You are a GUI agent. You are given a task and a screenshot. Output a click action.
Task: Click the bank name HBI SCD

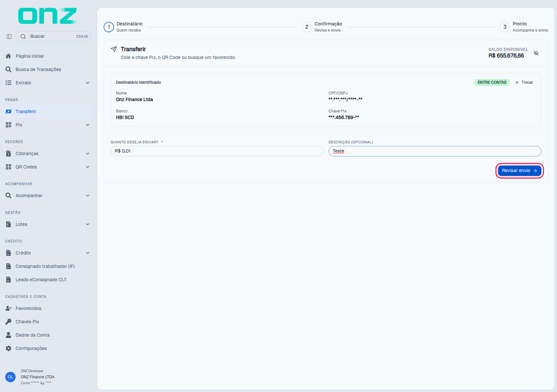[125, 118]
